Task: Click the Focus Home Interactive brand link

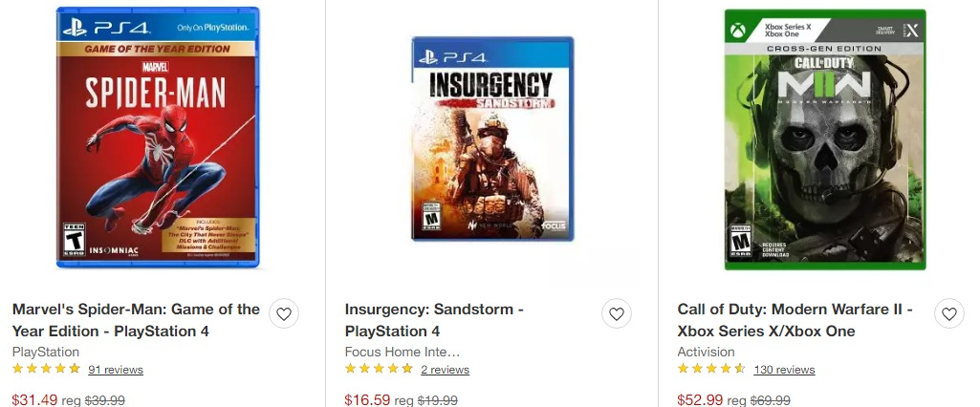Action: (x=403, y=352)
